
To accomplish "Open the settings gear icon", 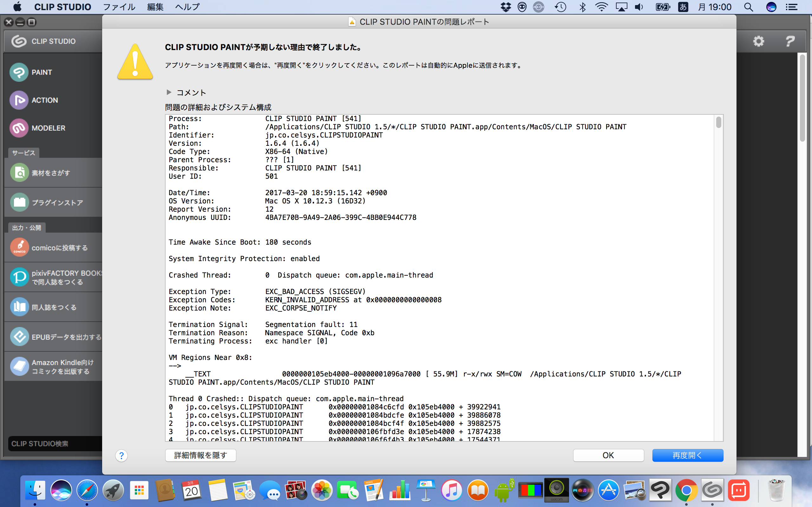I will pos(758,41).
